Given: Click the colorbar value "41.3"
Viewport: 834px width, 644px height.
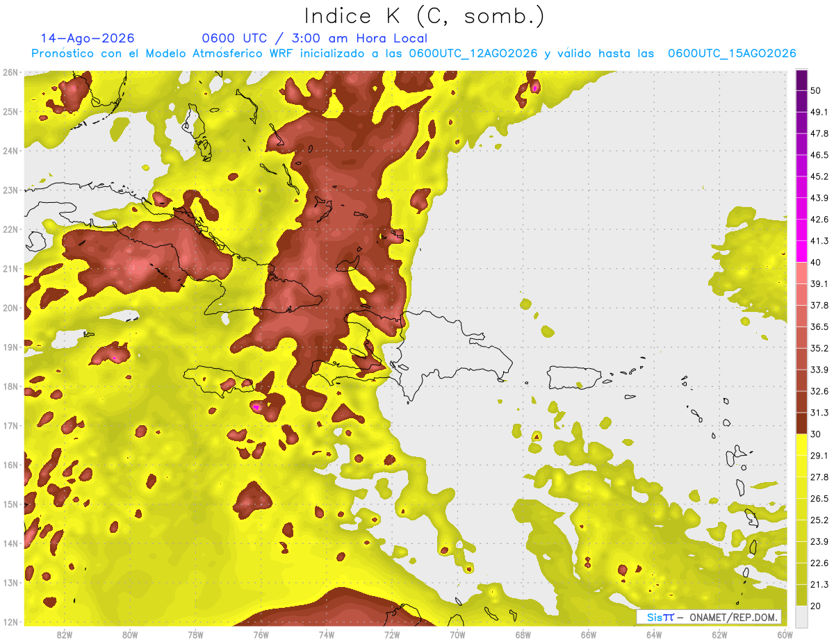Looking at the screenshot, I should click(819, 241).
